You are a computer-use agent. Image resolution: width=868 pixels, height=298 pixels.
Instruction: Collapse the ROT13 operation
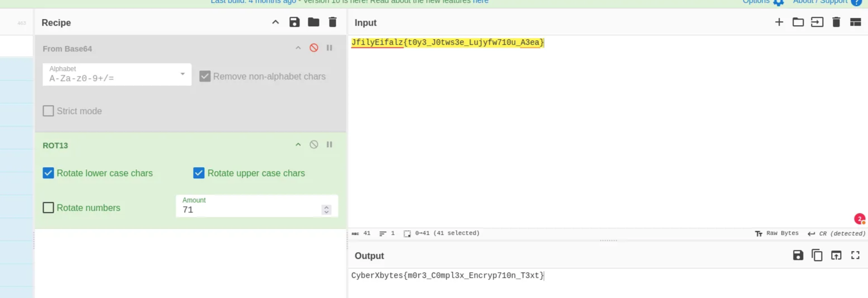pos(298,145)
